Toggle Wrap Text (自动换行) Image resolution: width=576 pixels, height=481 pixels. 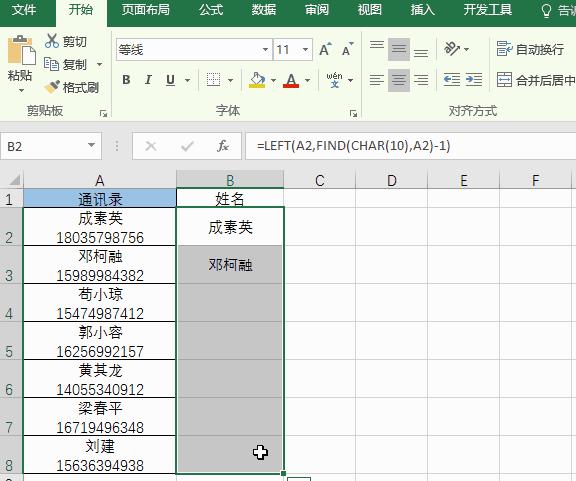pos(530,49)
